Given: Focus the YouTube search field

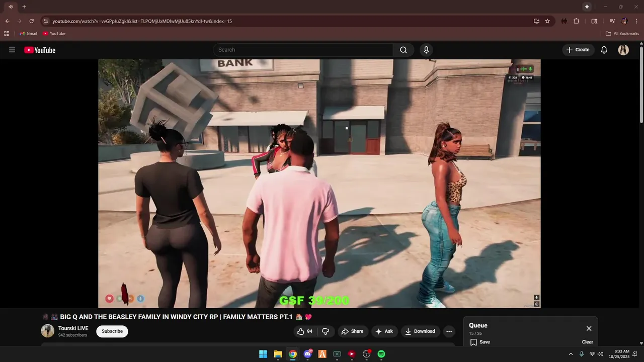Looking at the screenshot, I should click(303, 50).
